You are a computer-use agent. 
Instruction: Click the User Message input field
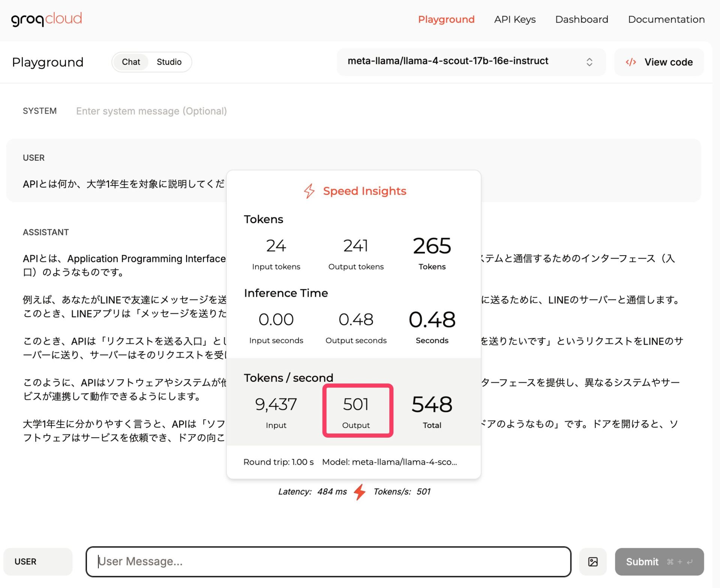pos(328,561)
